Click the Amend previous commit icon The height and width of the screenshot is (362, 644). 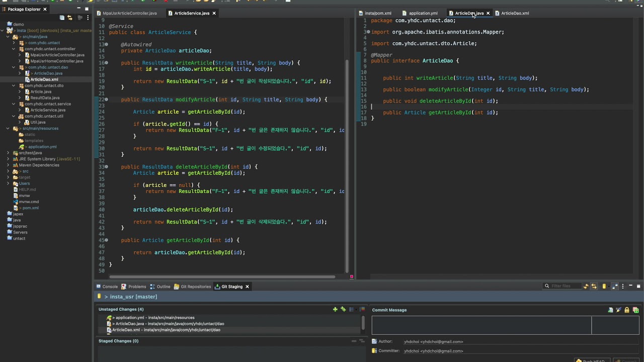click(x=610, y=310)
